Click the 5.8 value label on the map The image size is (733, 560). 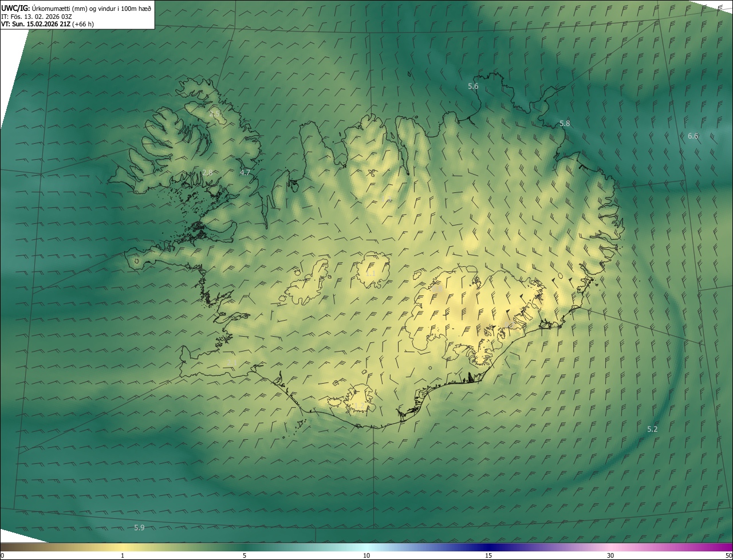coord(565,124)
